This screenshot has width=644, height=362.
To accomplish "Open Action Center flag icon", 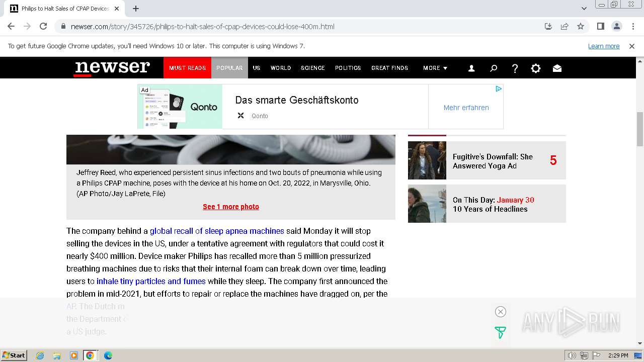I will (596, 355).
